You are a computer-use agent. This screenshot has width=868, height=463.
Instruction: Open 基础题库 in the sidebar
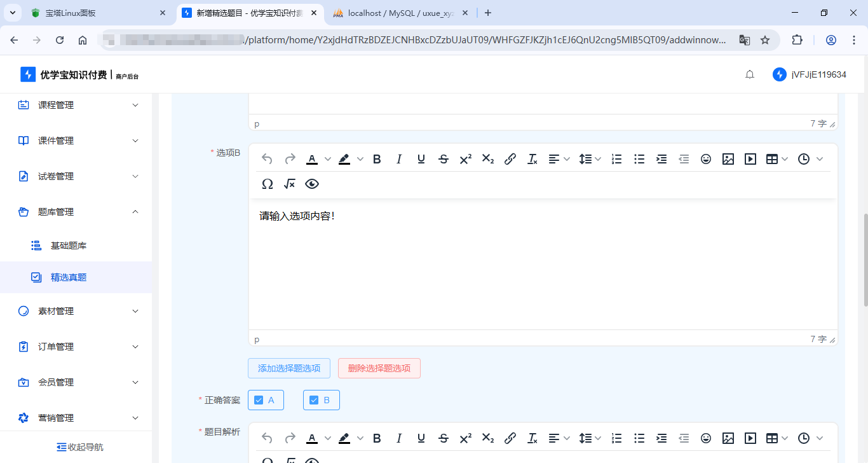69,245
